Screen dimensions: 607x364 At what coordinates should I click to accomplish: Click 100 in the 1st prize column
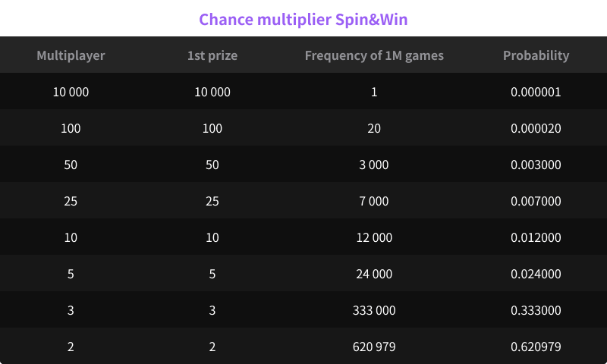212,128
